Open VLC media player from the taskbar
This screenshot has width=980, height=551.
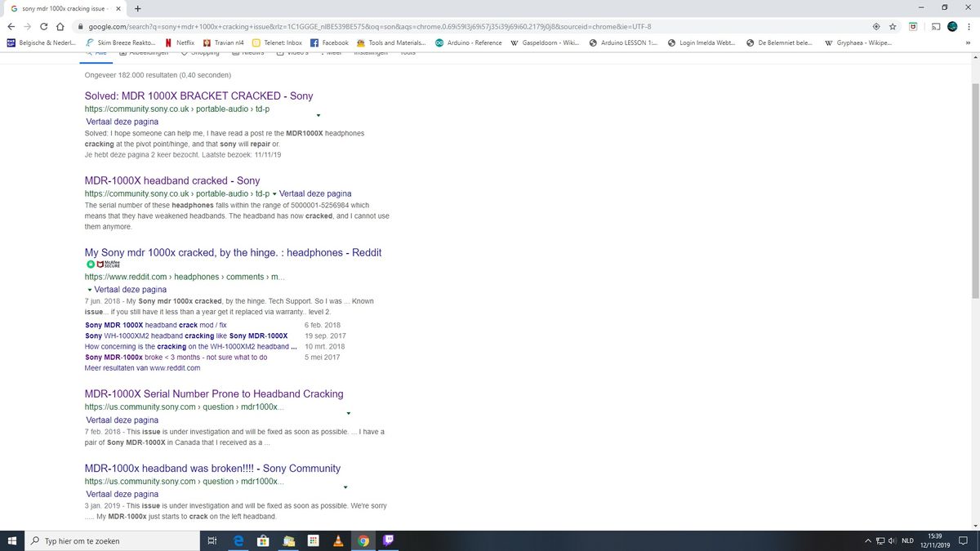click(338, 540)
